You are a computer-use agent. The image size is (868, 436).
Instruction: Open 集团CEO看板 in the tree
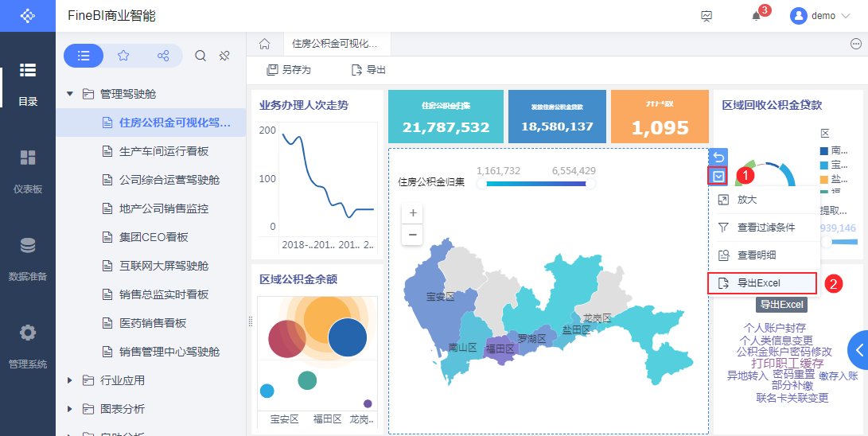pyautogui.click(x=151, y=237)
